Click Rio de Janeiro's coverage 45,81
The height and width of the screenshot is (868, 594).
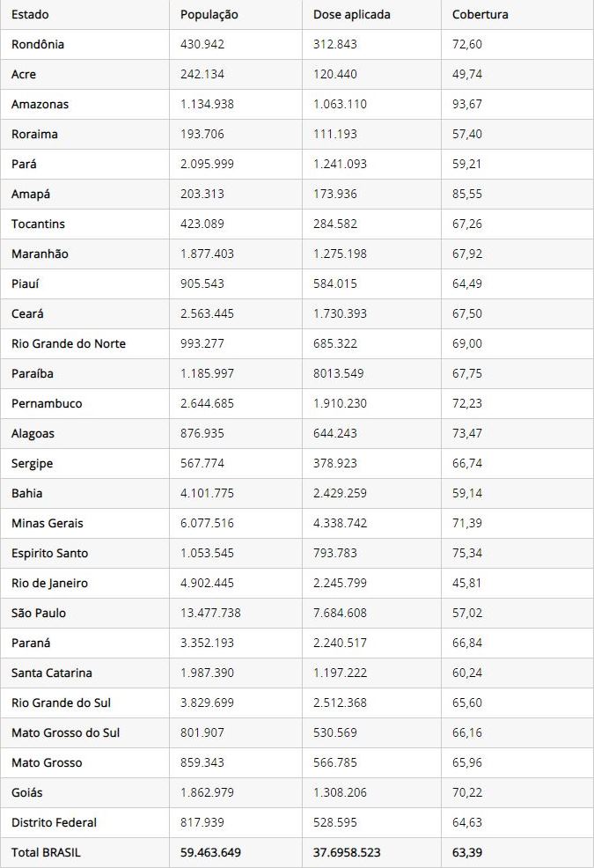tap(467, 583)
